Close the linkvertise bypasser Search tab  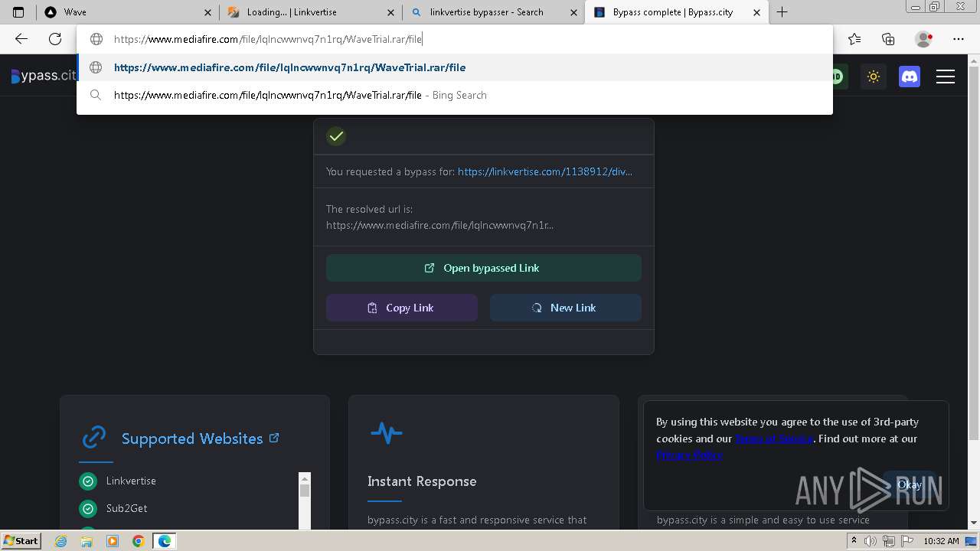tap(574, 12)
